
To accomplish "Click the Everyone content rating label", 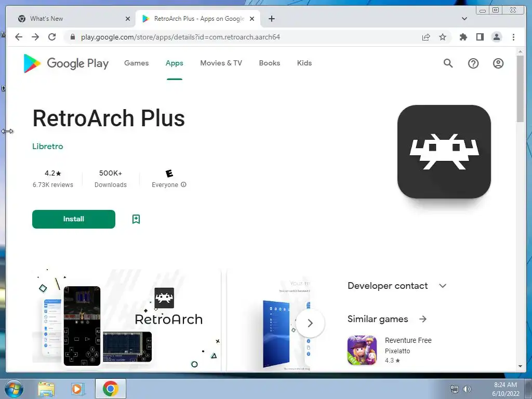I will (x=165, y=184).
